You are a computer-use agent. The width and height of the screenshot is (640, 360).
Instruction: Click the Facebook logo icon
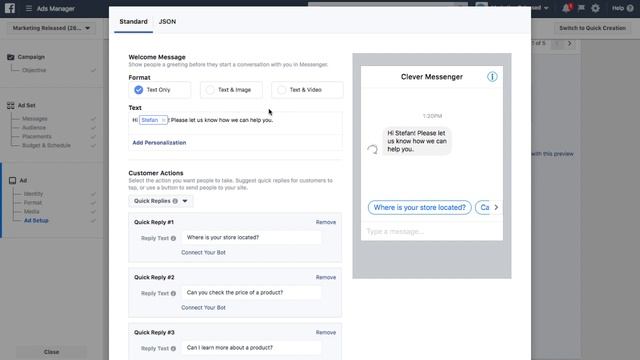[x=10, y=8]
